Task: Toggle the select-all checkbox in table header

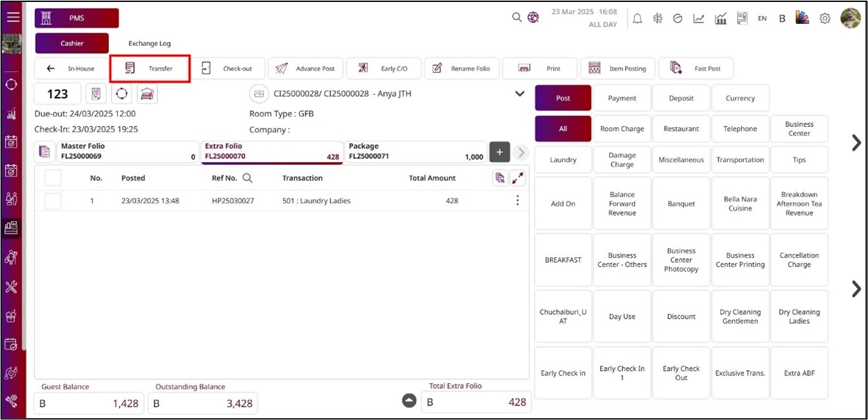Action: [x=53, y=178]
